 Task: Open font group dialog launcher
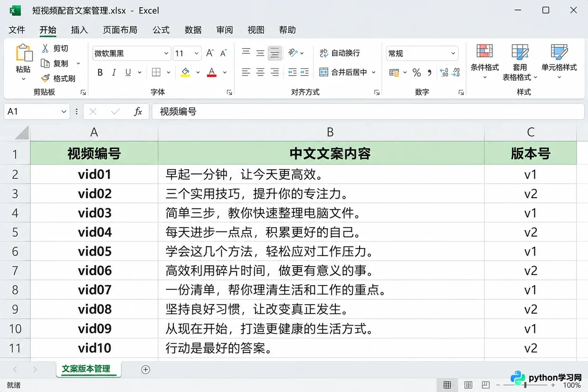point(229,92)
